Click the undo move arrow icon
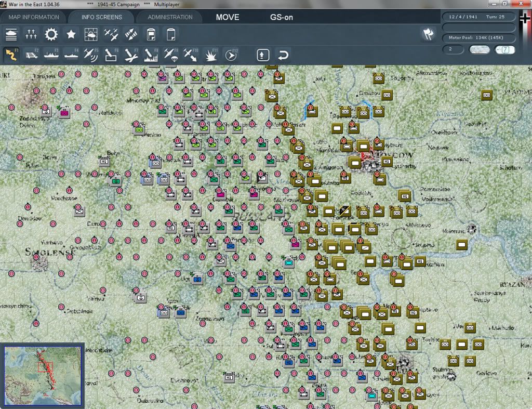 click(x=283, y=55)
